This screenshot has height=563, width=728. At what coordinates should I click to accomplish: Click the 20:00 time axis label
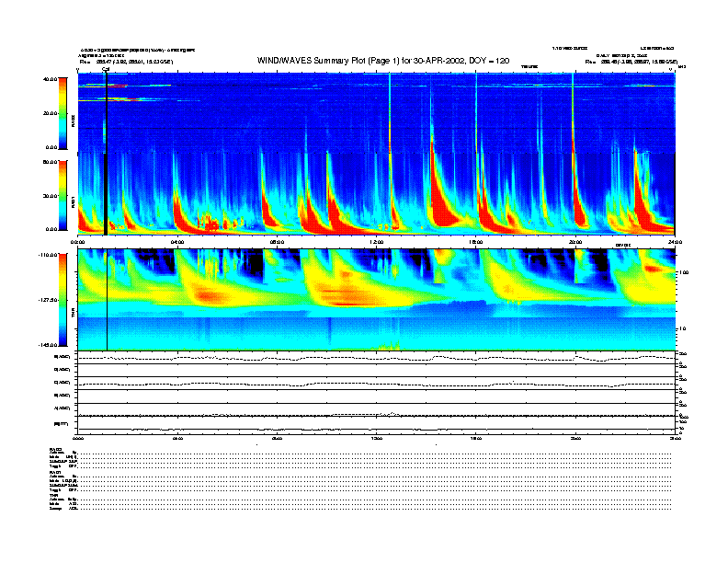575,241
